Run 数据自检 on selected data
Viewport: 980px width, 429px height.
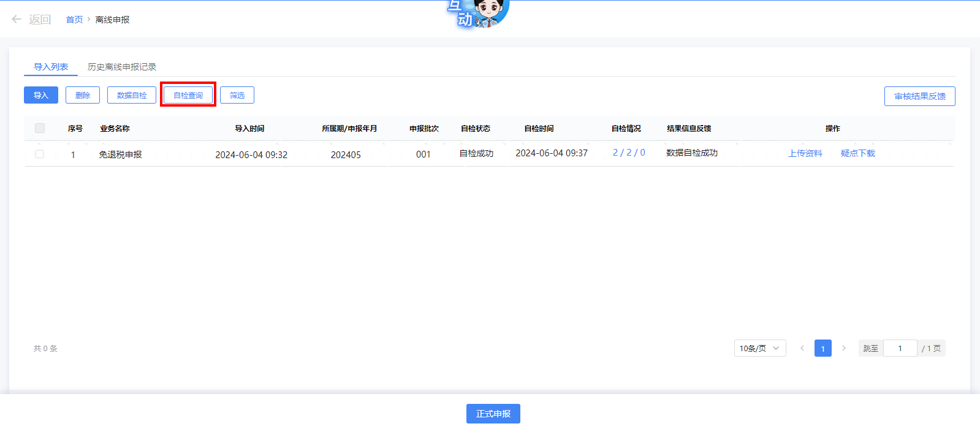(x=132, y=95)
